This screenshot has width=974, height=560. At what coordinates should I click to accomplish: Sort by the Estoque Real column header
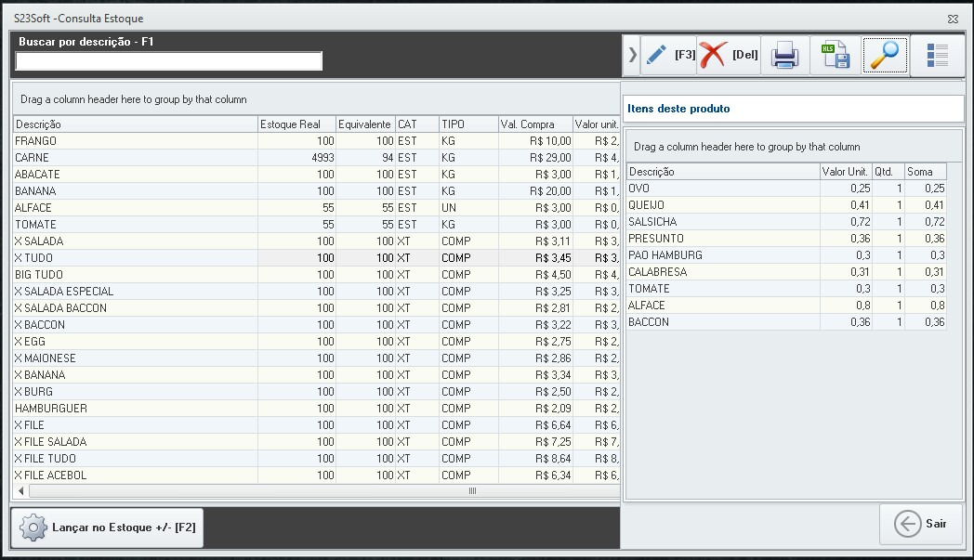tap(296, 124)
